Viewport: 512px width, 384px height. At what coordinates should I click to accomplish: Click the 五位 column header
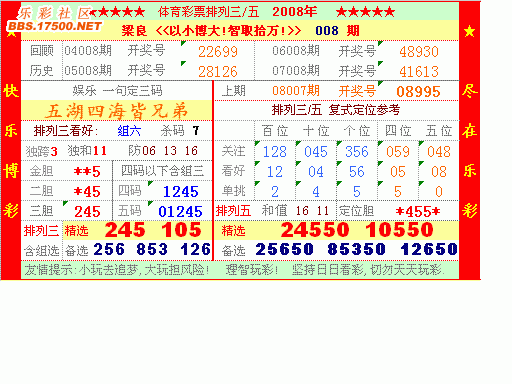coord(439,131)
